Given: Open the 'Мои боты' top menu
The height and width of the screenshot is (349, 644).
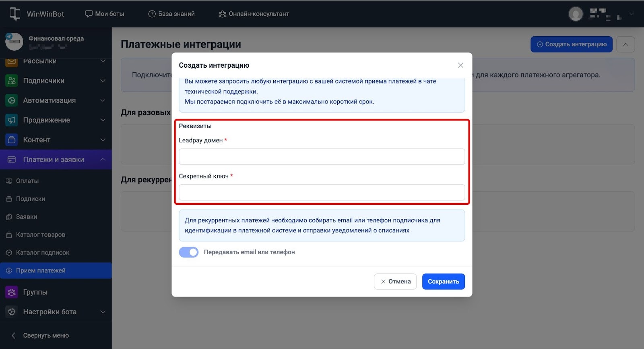Looking at the screenshot, I should tap(105, 14).
